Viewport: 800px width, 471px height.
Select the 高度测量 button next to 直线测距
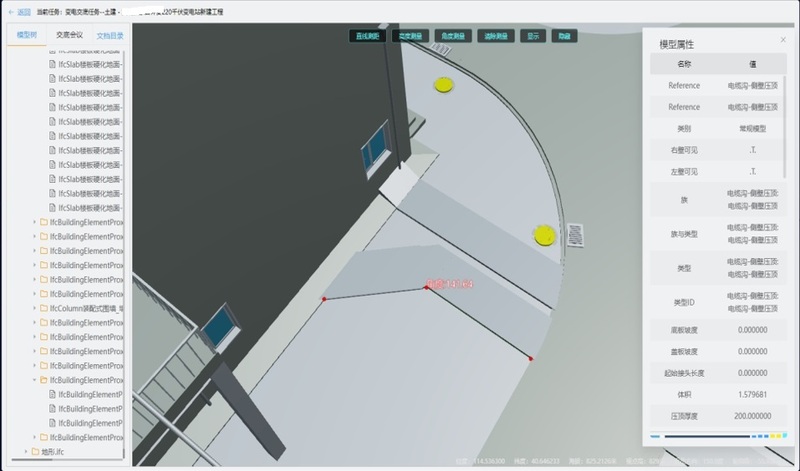(410, 36)
